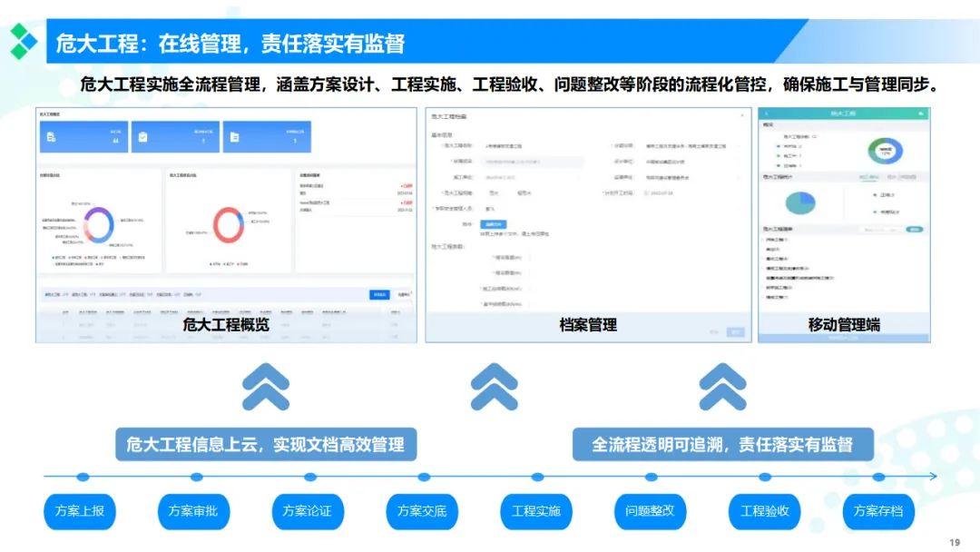Click the page number 19
The height and width of the screenshot is (552, 980).
pos(955,542)
